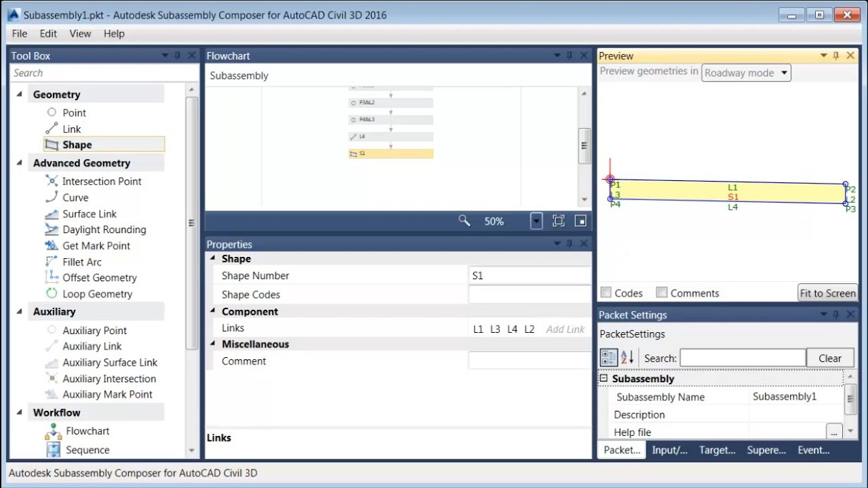Viewport: 868px width, 488px height.
Task: Collapse the Auxiliary tool group
Action: click(19, 312)
